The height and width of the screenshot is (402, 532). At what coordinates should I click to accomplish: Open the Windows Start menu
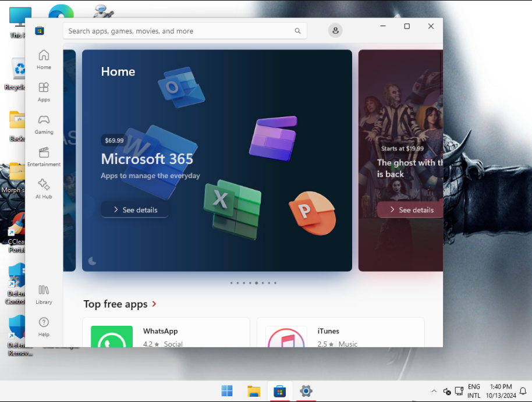tap(227, 391)
